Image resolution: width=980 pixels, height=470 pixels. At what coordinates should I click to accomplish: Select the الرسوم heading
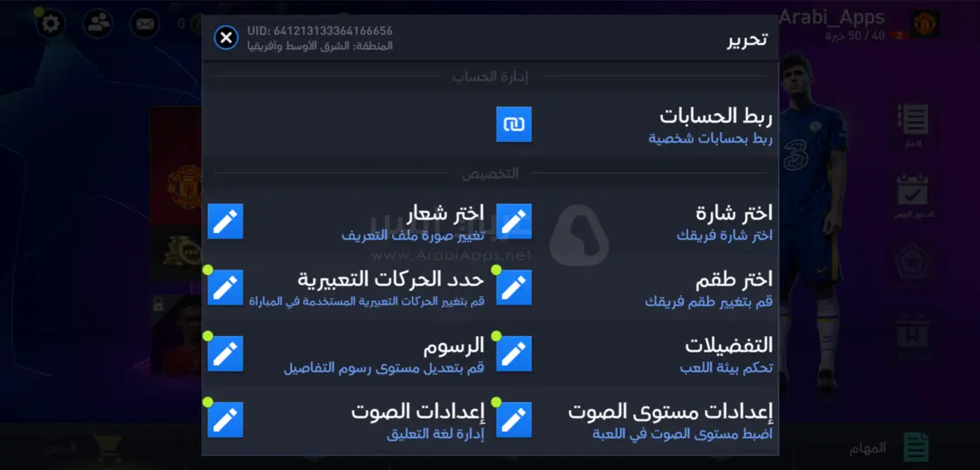pos(455,346)
